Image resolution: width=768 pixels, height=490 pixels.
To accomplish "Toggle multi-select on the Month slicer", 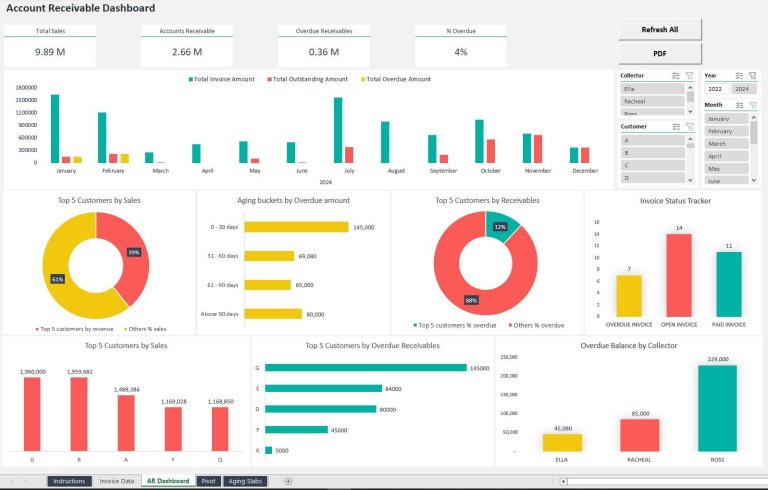I will tap(739, 105).
